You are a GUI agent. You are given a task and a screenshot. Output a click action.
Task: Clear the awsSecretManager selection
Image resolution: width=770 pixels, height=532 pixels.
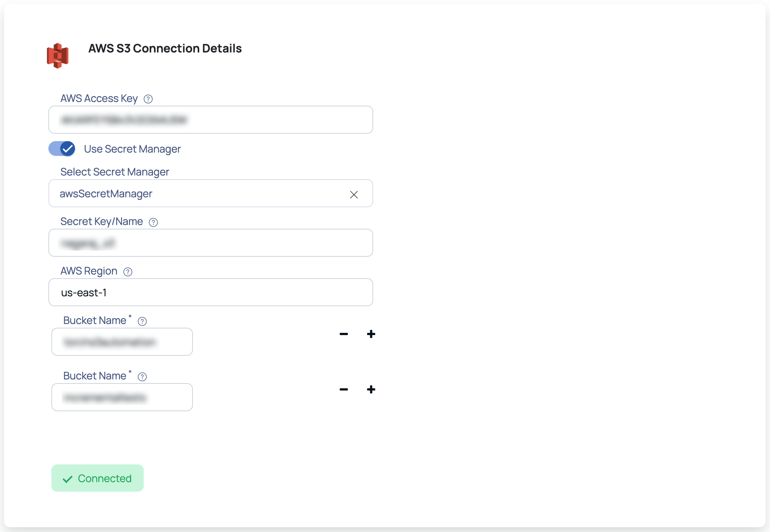point(354,194)
